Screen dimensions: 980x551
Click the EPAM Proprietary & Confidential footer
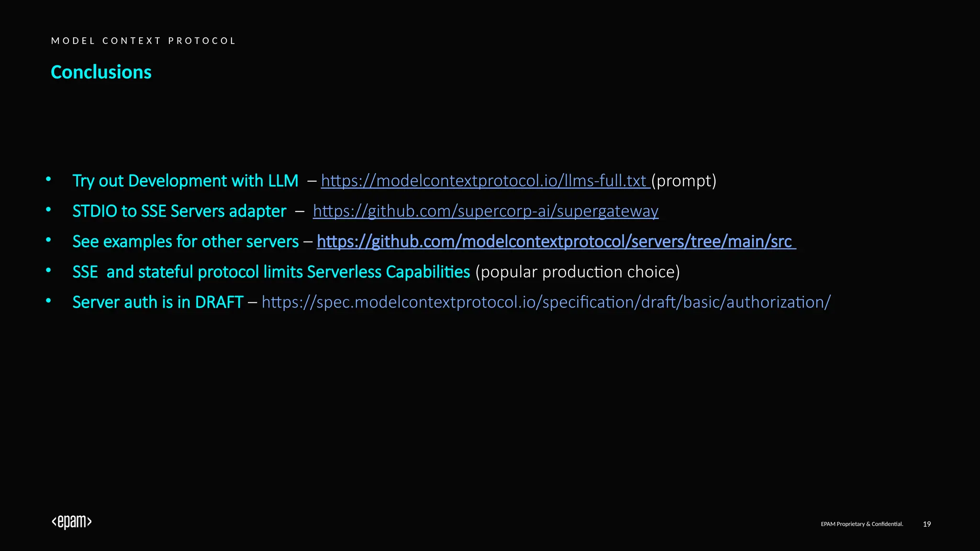[862, 524]
